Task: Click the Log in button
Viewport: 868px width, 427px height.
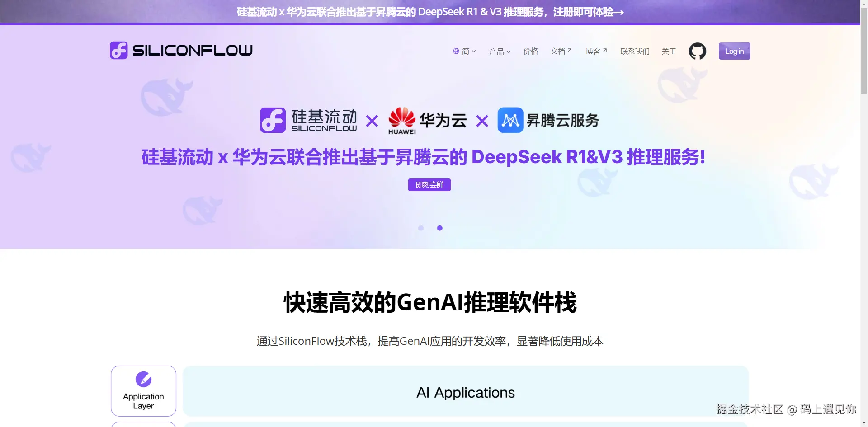Action: [x=735, y=51]
